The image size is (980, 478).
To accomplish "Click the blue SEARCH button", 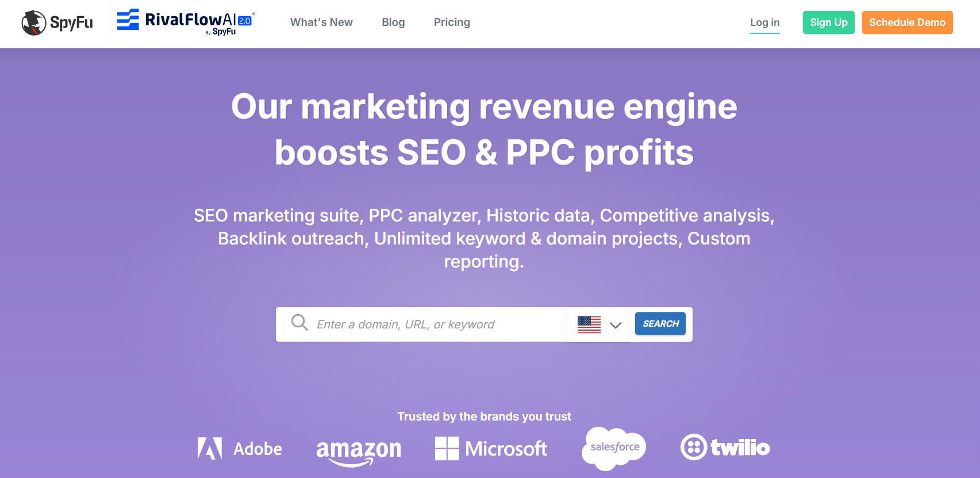I will point(660,324).
